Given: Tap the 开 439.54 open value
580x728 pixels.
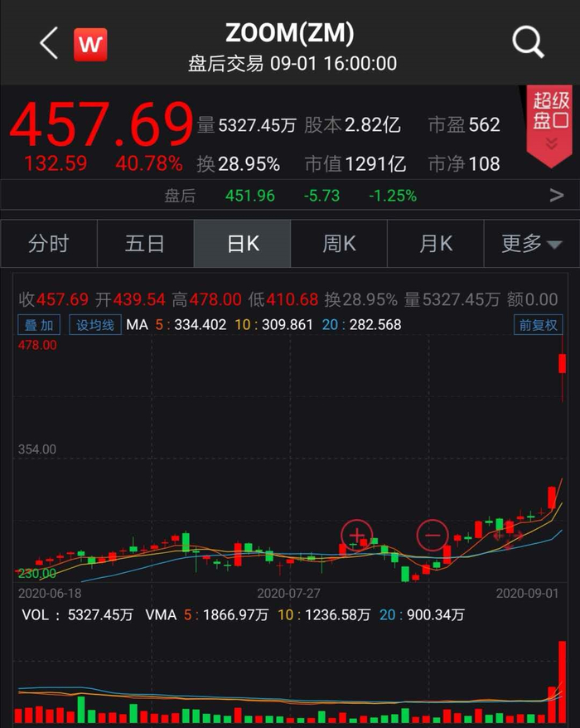Looking at the screenshot, I should coord(130,300).
